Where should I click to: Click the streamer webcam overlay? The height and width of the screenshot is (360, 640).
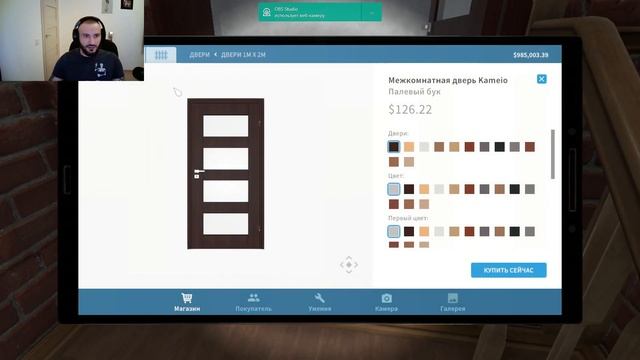pyautogui.click(x=72, y=40)
